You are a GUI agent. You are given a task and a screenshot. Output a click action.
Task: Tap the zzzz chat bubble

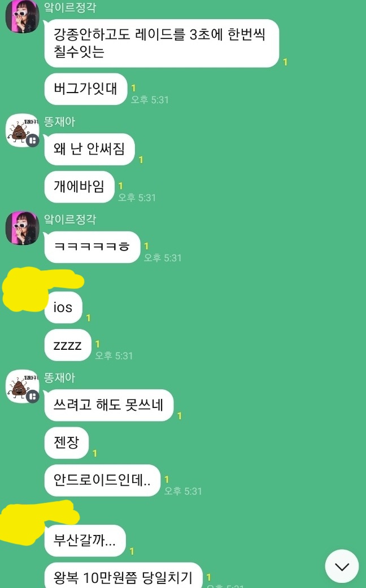68,345
